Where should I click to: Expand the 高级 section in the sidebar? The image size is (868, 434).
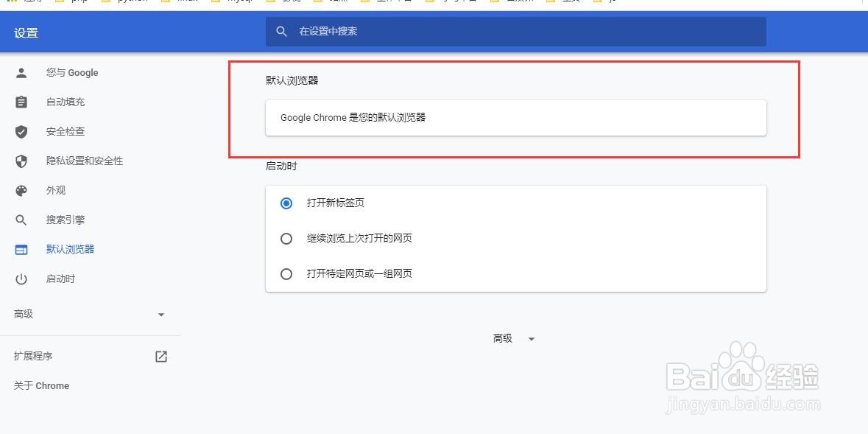point(90,315)
